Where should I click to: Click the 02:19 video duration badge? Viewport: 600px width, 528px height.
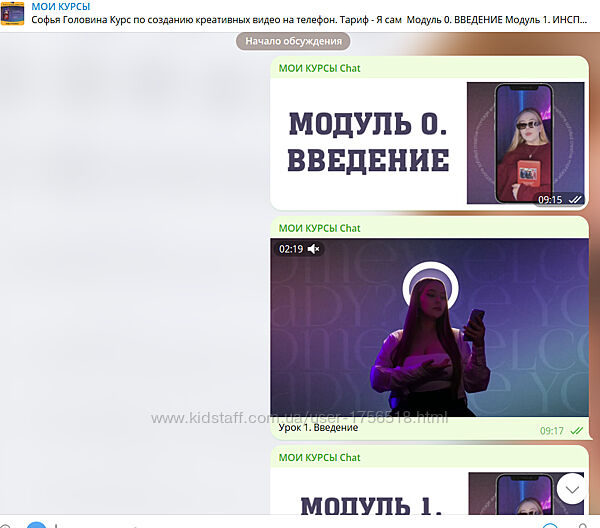[x=290, y=248]
